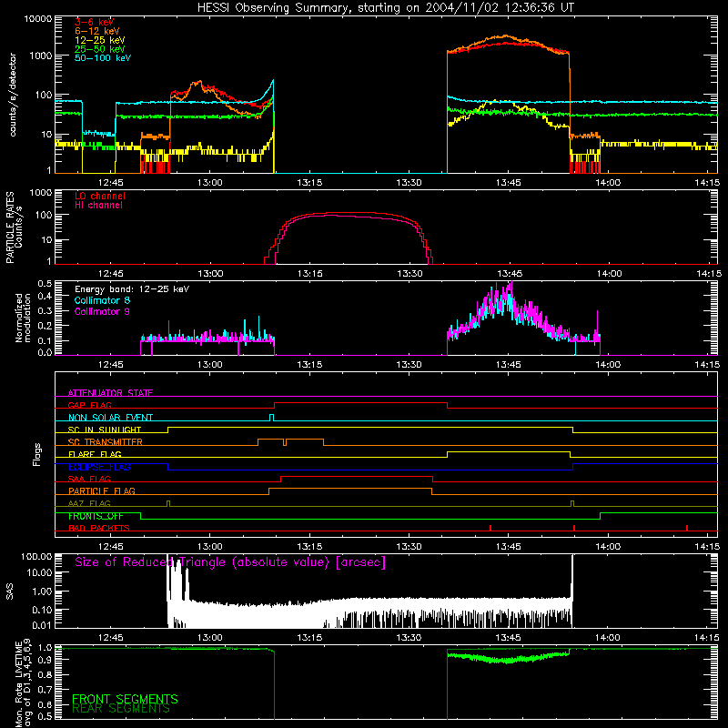Click the BAD_PACKETS tick near 14:12
Viewport: 728px width, 728px height.
pyautogui.click(x=687, y=528)
